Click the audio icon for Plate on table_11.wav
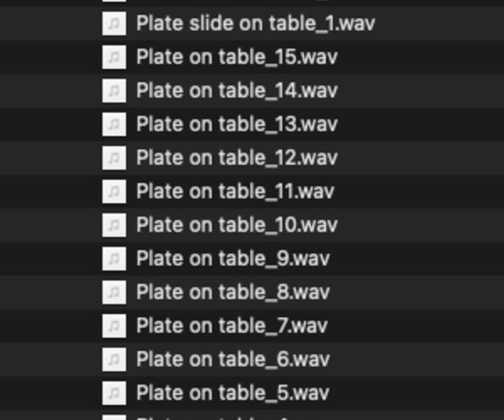Viewport: 504px width, 420px height. [114, 192]
